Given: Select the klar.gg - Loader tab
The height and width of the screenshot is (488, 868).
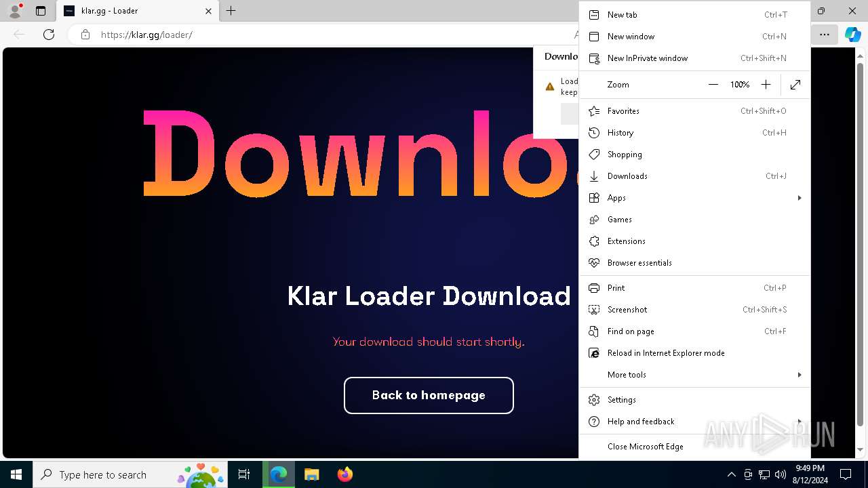Looking at the screenshot, I should [138, 11].
